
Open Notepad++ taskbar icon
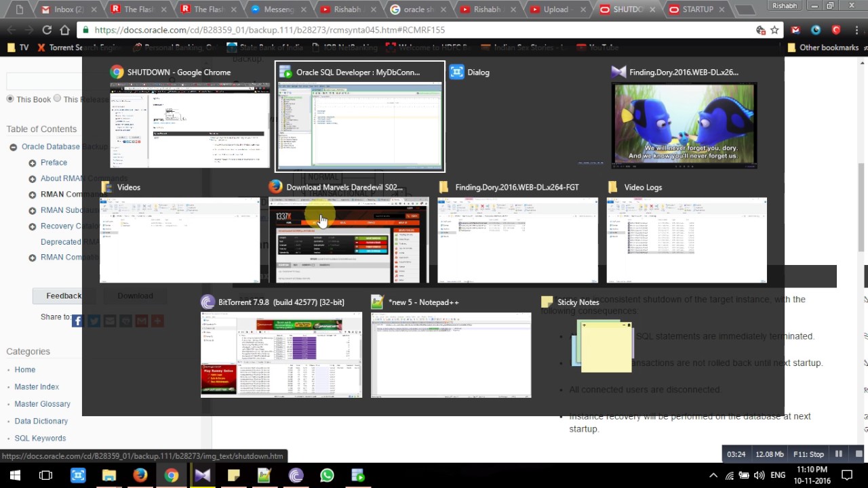point(264,475)
